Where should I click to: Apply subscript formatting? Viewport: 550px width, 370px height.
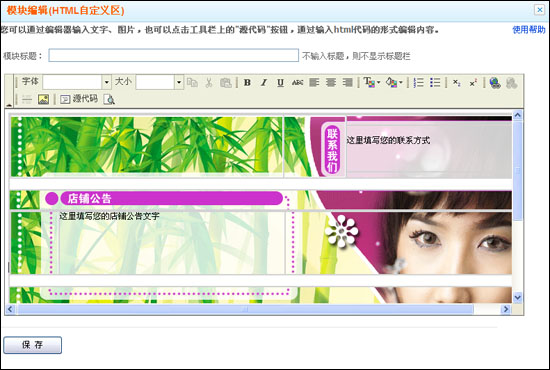coord(456,83)
